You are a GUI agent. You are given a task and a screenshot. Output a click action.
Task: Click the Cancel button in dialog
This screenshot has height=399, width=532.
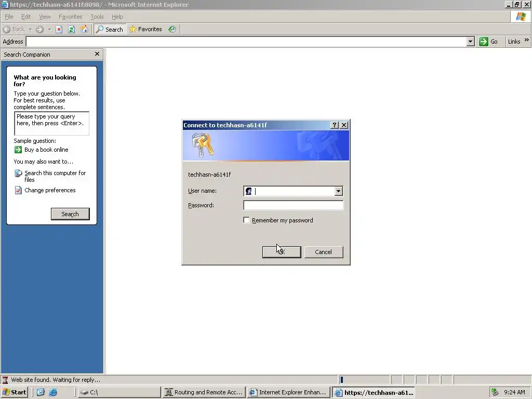(x=323, y=252)
